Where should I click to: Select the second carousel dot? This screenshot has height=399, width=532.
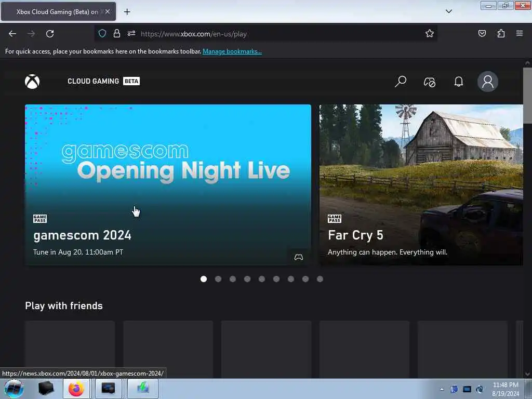[x=218, y=279]
